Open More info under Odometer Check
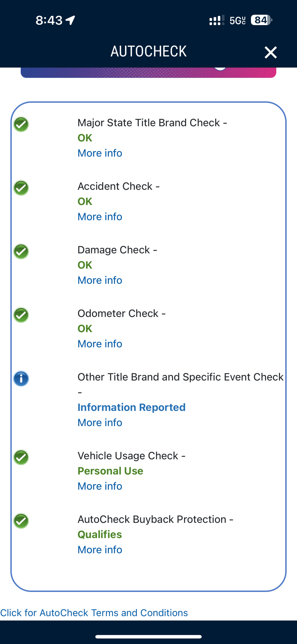 pos(100,344)
